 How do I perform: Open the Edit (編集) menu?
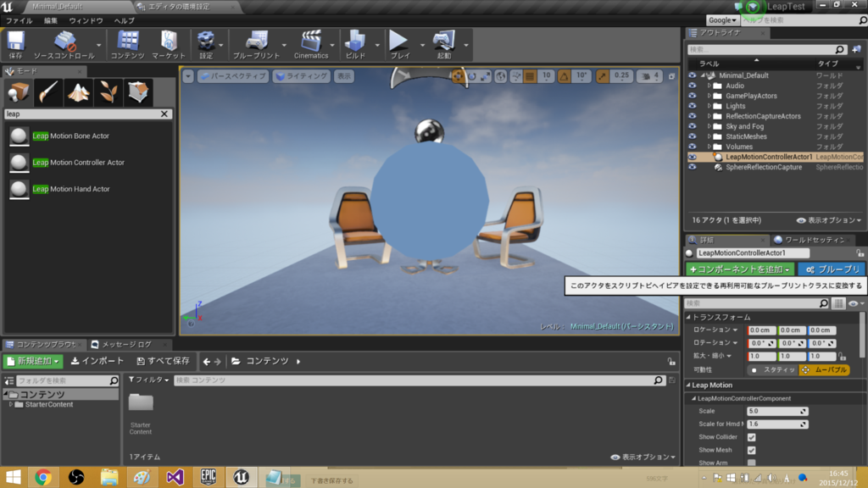(50, 20)
